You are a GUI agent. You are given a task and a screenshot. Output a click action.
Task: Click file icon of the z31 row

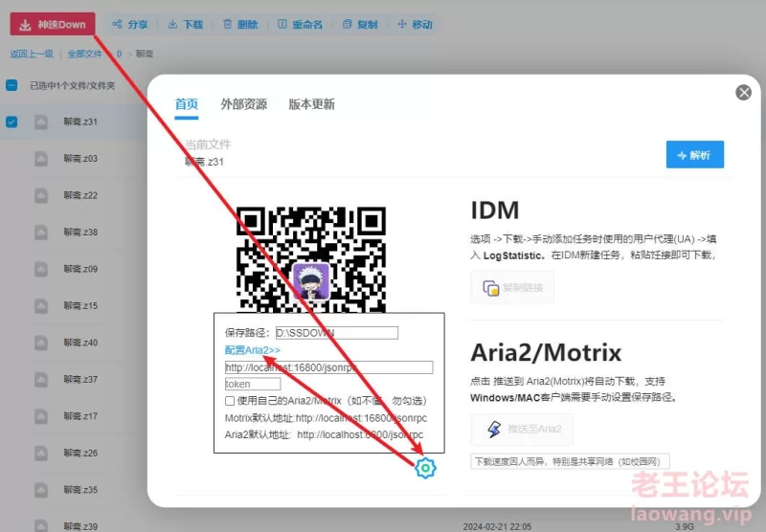pyautogui.click(x=41, y=122)
